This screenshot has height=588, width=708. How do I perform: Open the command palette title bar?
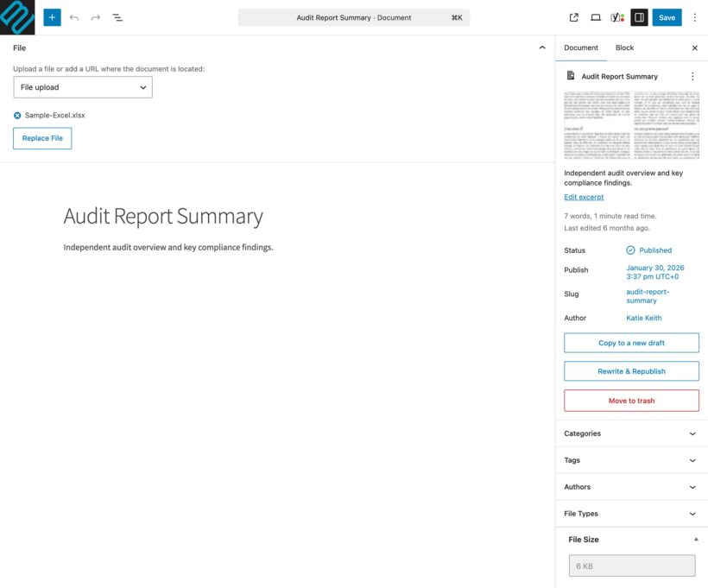353,17
